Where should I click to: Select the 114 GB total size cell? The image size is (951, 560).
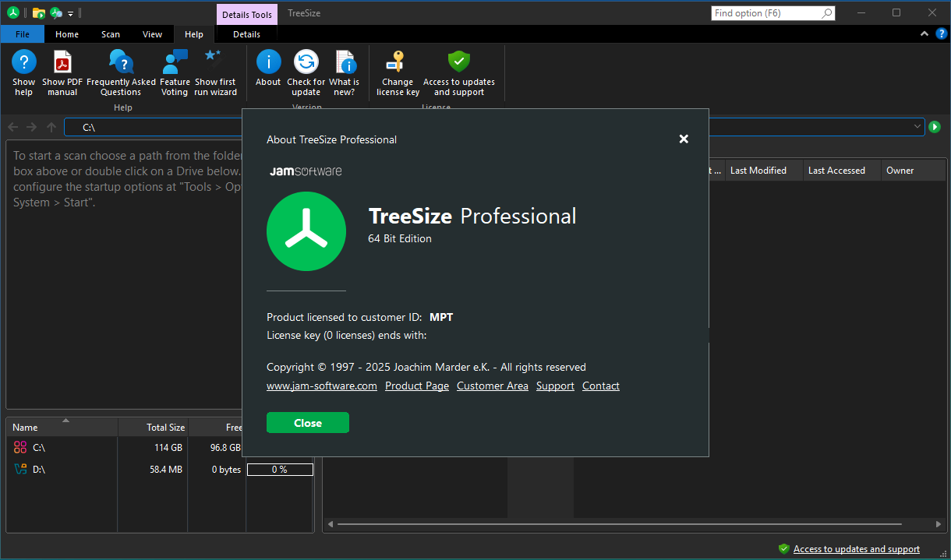[168, 448]
